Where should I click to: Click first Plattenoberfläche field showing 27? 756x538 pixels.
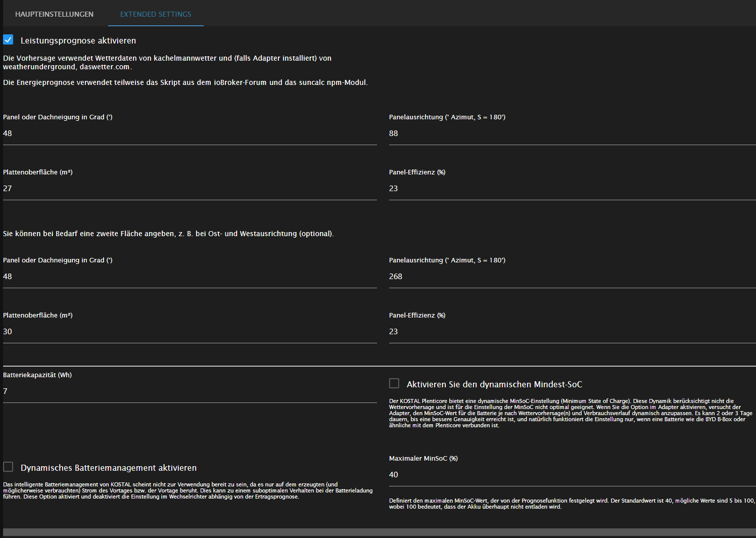click(190, 189)
